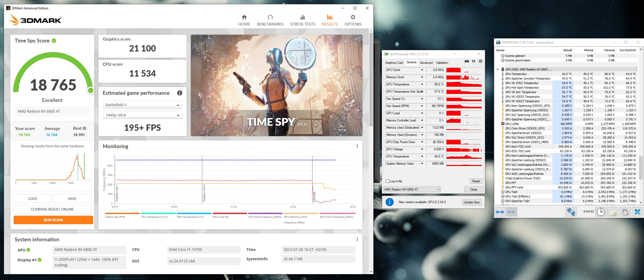The image size is (644, 280).
Task: Click the green check next to Time Spy Score
Action: (x=54, y=41)
